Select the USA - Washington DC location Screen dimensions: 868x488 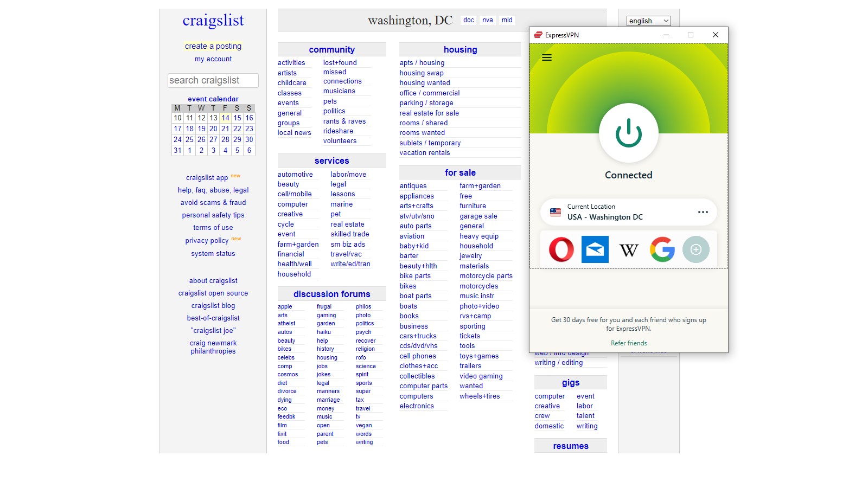click(x=629, y=212)
